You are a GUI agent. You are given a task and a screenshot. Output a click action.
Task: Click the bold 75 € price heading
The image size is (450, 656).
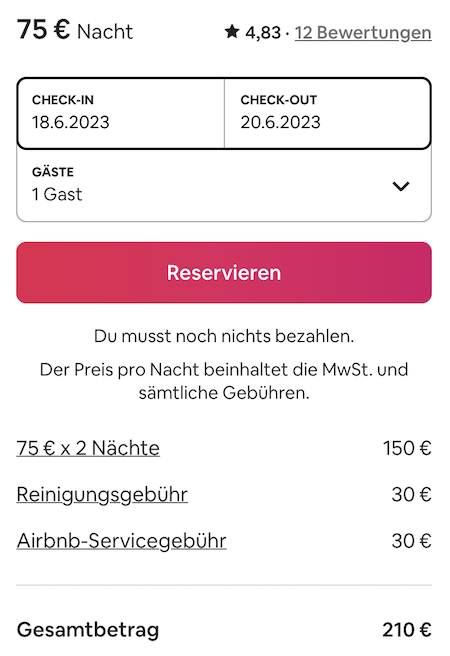point(43,30)
